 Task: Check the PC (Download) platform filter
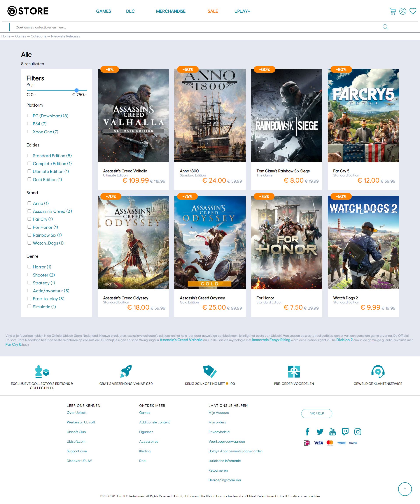tap(29, 116)
